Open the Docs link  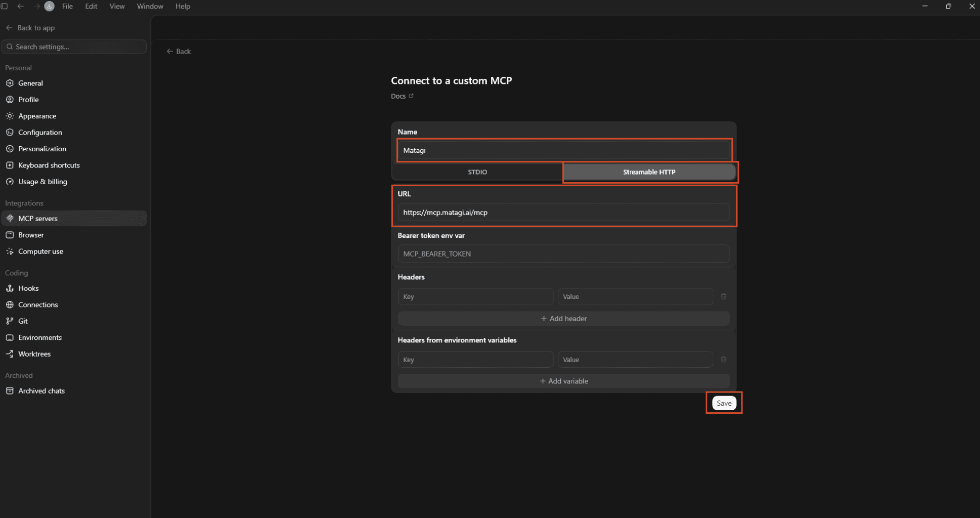pos(402,96)
